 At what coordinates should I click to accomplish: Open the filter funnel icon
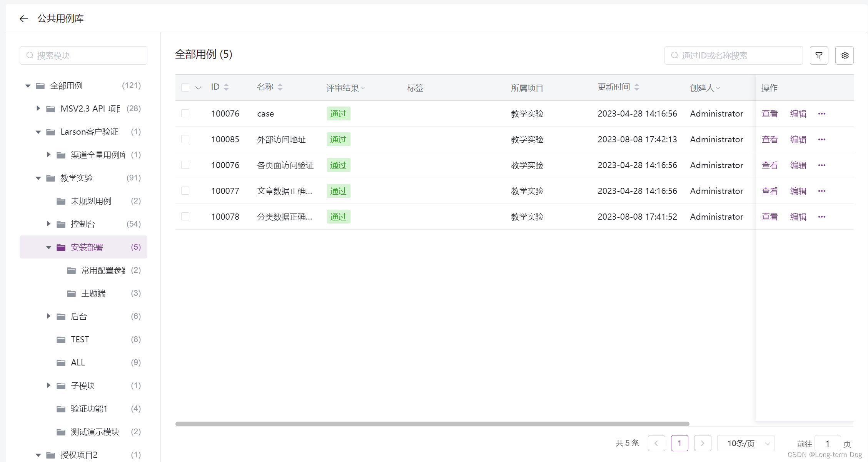click(x=819, y=55)
